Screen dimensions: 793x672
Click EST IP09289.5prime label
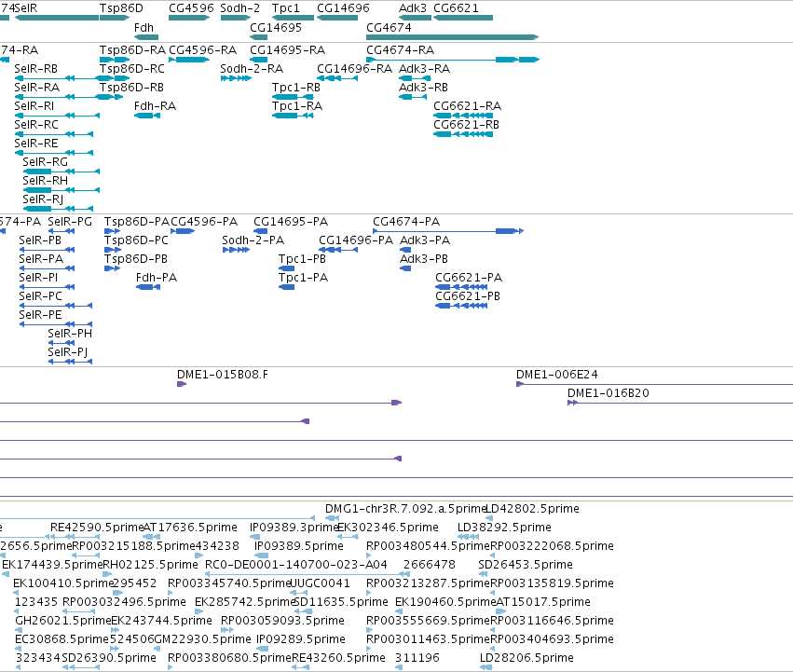pyautogui.click(x=301, y=639)
